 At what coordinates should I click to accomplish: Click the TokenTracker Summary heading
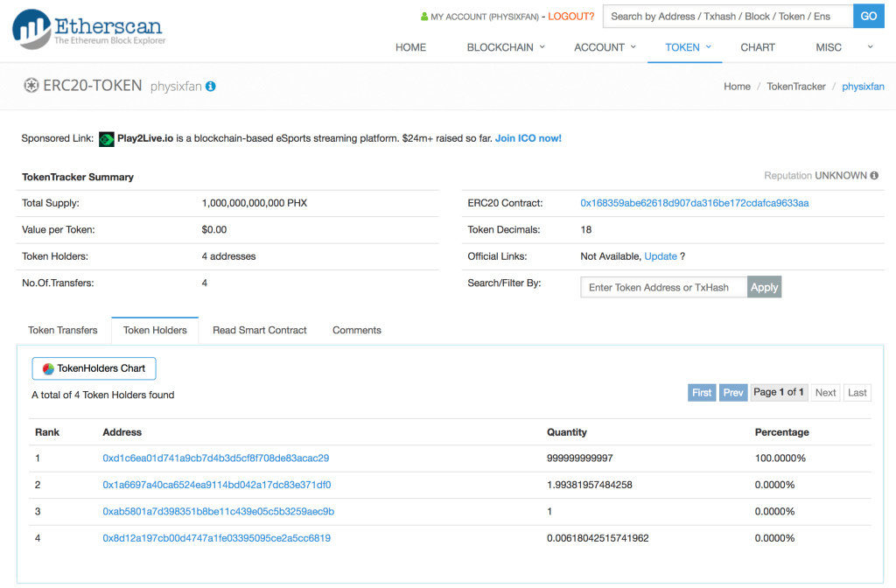[78, 177]
